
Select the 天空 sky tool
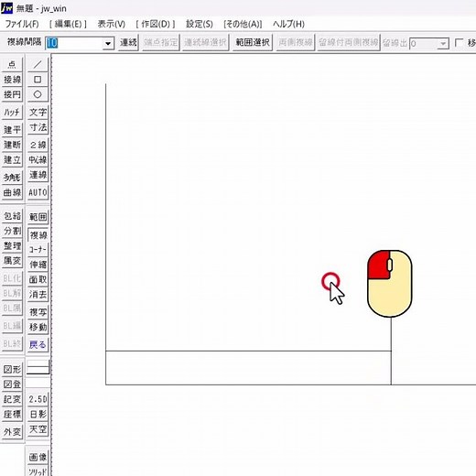pyautogui.click(x=38, y=429)
